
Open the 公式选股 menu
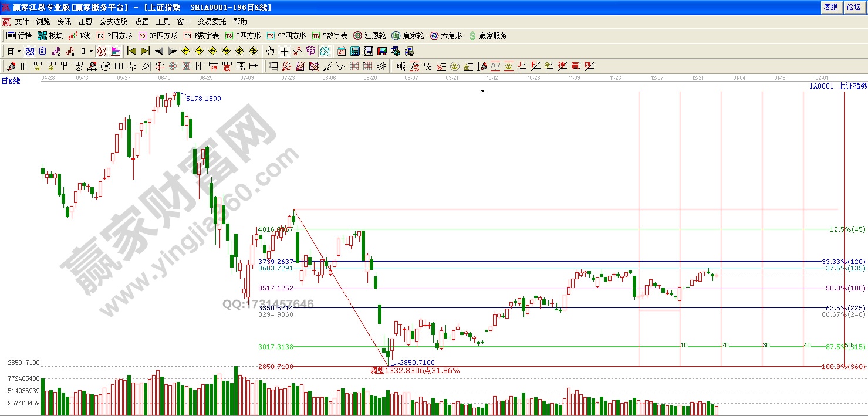pos(113,21)
